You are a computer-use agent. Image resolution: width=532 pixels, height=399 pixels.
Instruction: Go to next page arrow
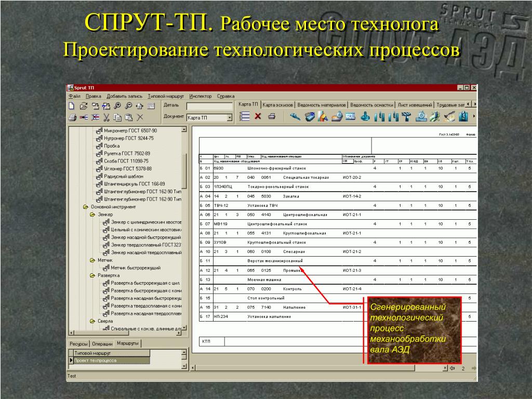(474, 368)
